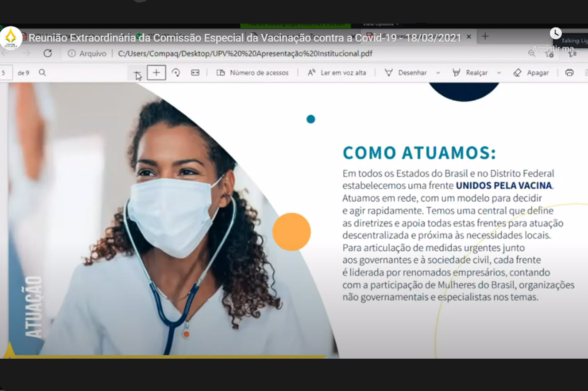Click the file path address bar

pos(245,53)
